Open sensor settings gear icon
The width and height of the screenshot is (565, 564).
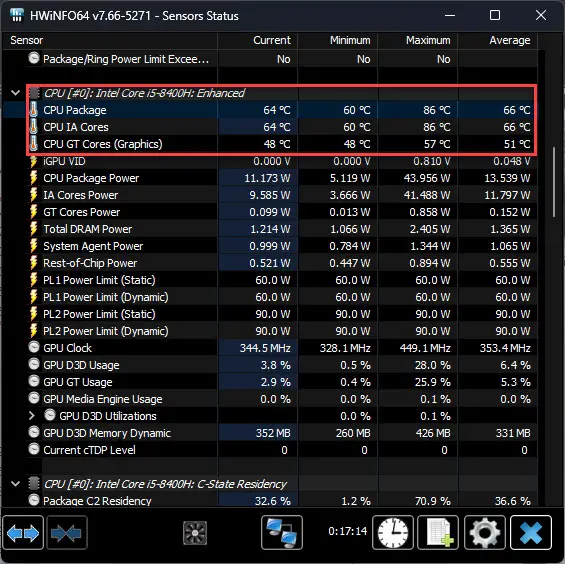pos(485,532)
